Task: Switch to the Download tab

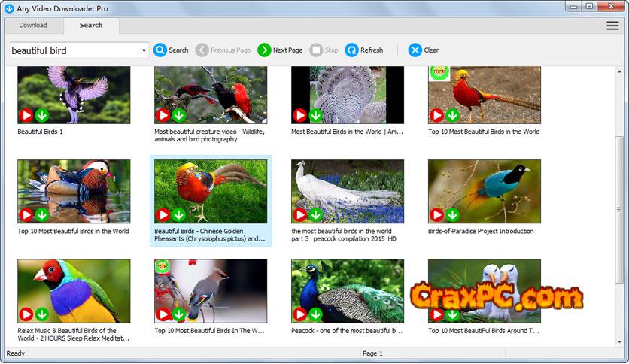Action: pos(33,25)
